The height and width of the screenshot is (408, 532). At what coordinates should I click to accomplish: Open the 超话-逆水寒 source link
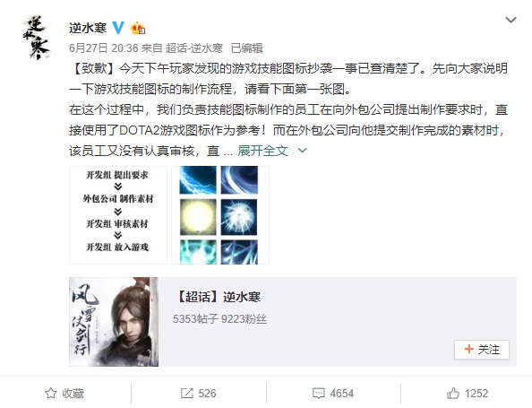tap(194, 48)
